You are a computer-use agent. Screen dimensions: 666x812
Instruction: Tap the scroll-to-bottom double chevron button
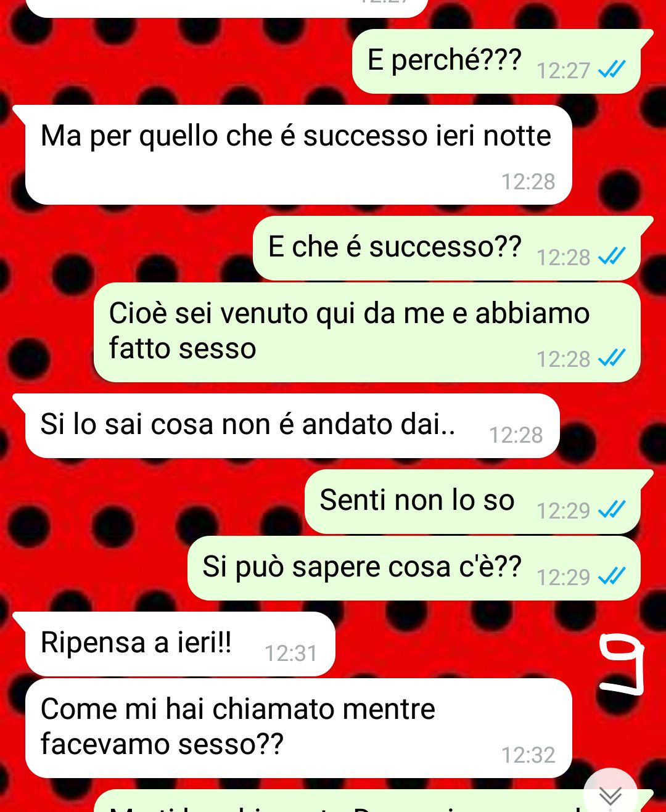[610, 794]
